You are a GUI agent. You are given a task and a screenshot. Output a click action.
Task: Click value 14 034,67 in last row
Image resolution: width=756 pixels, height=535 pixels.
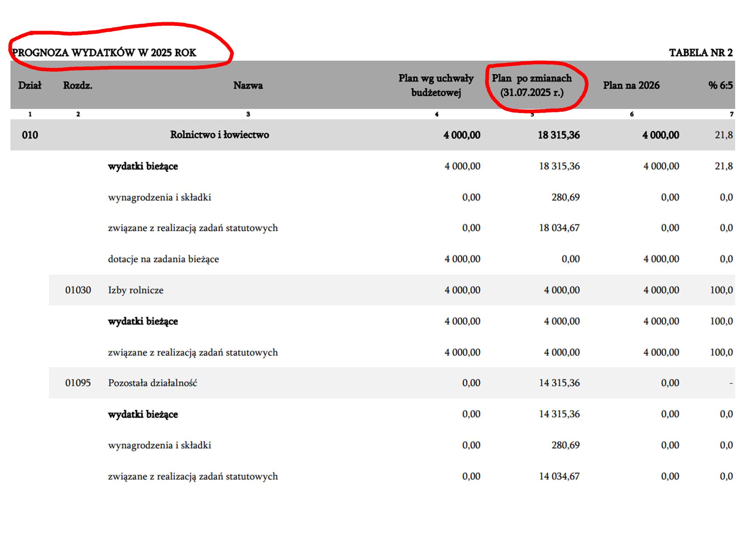tap(559, 476)
